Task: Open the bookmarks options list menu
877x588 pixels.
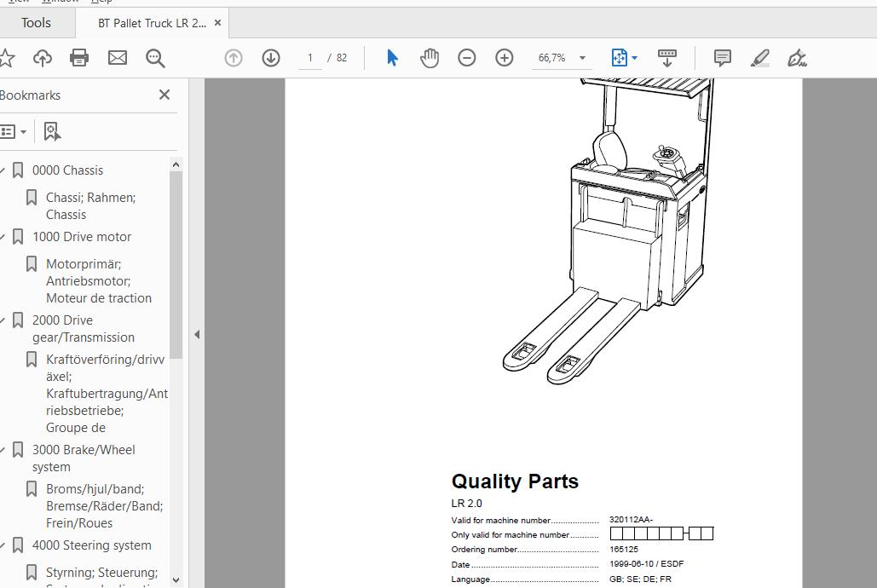Action: tap(12, 132)
